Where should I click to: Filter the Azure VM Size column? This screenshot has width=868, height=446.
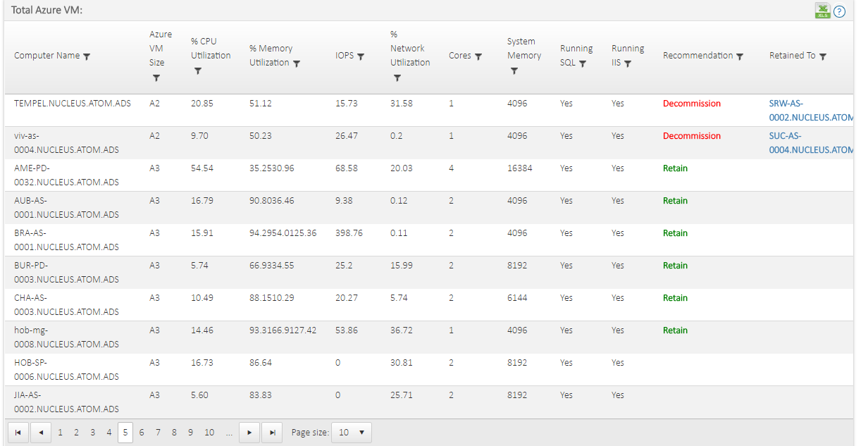[156, 78]
